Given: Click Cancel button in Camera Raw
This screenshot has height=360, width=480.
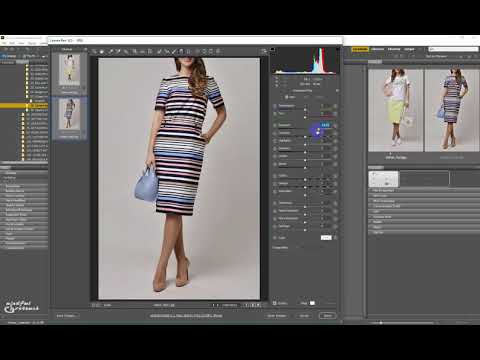Looking at the screenshot, I should (304, 315).
